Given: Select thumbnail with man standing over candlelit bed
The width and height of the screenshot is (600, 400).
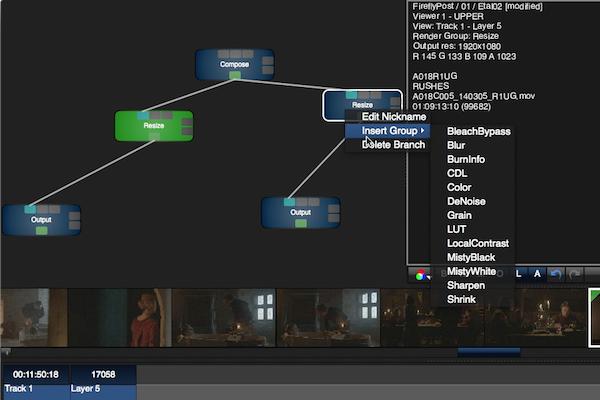Looking at the screenshot, I should [x=224, y=318].
